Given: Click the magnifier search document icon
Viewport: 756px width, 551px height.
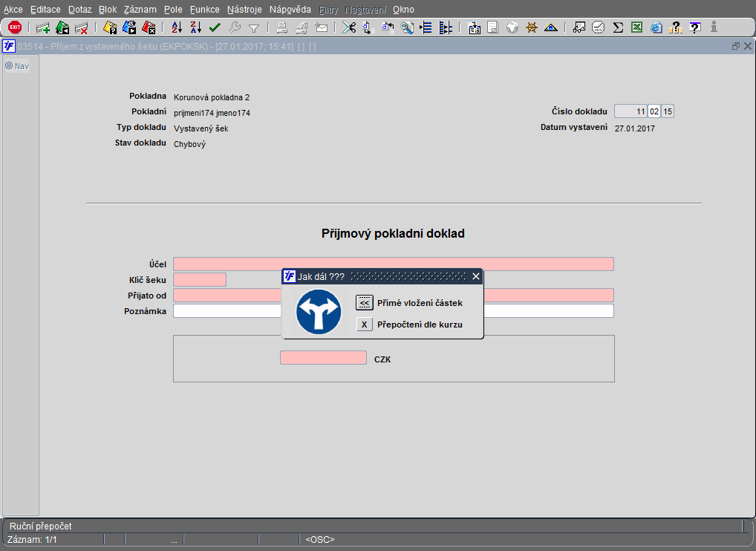Looking at the screenshot, I should point(407,27).
